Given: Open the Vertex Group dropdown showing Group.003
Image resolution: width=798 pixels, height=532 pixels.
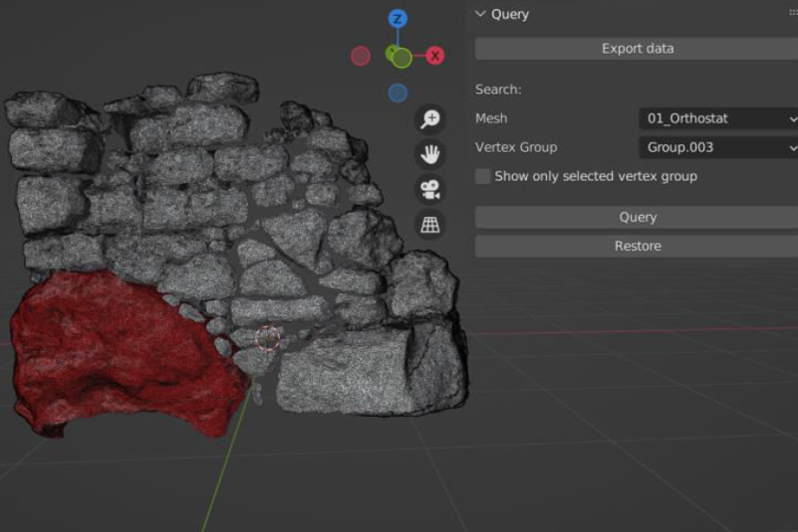Looking at the screenshot, I should (x=719, y=148).
